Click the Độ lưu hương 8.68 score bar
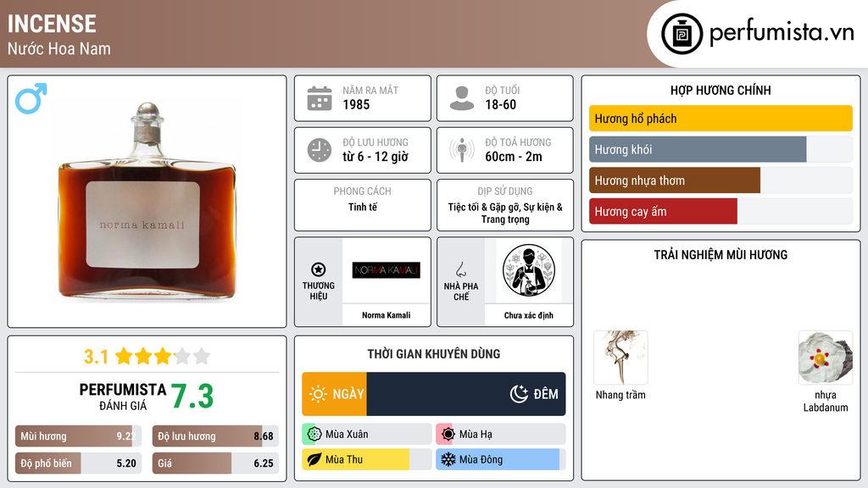Screen dimensions: 868x488 tap(215, 436)
